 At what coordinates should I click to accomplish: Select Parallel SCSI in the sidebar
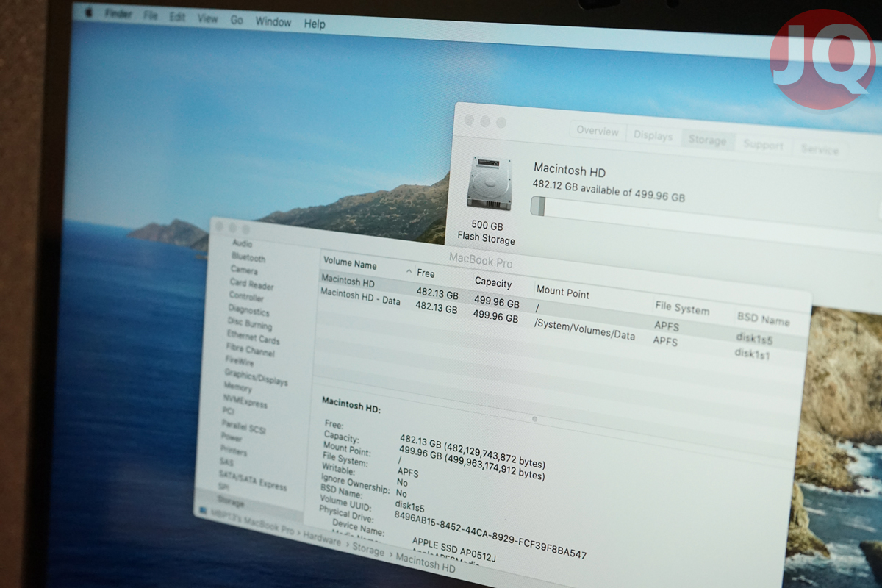(243, 426)
